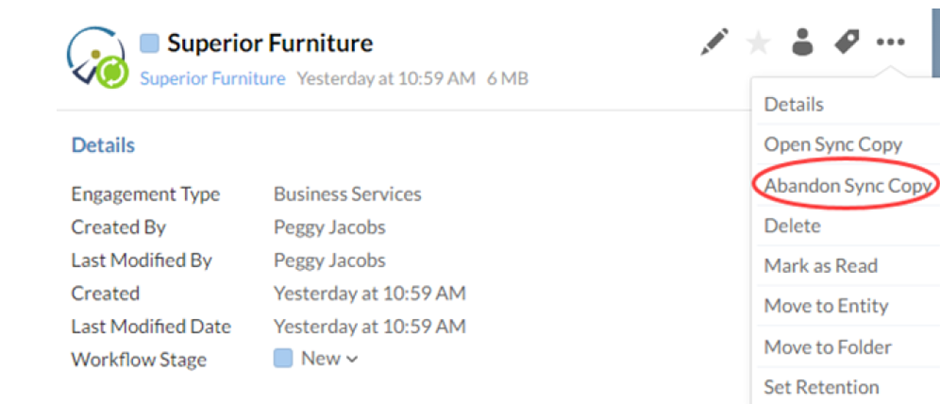Click the Details section heading

pos(103,145)
